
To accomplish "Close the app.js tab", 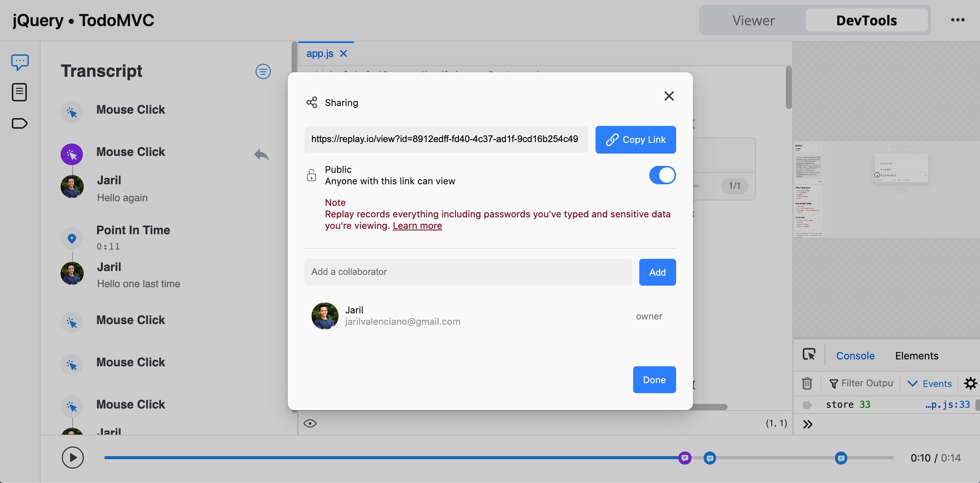I will pos(343,53).
